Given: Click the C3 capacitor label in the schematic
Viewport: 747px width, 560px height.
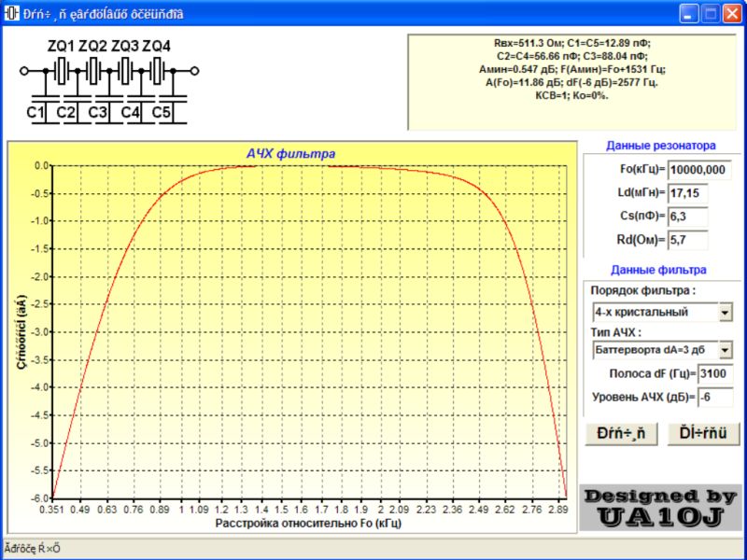Looking at the screenshot, I should (98, 113).
